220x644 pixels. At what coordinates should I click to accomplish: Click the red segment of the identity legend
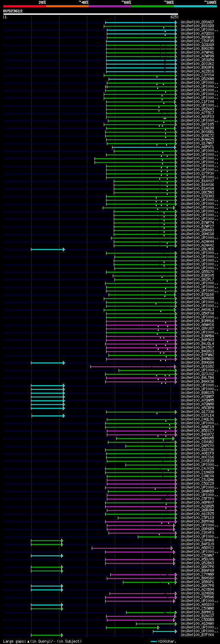pyautogui.click(x=25, y=6)
